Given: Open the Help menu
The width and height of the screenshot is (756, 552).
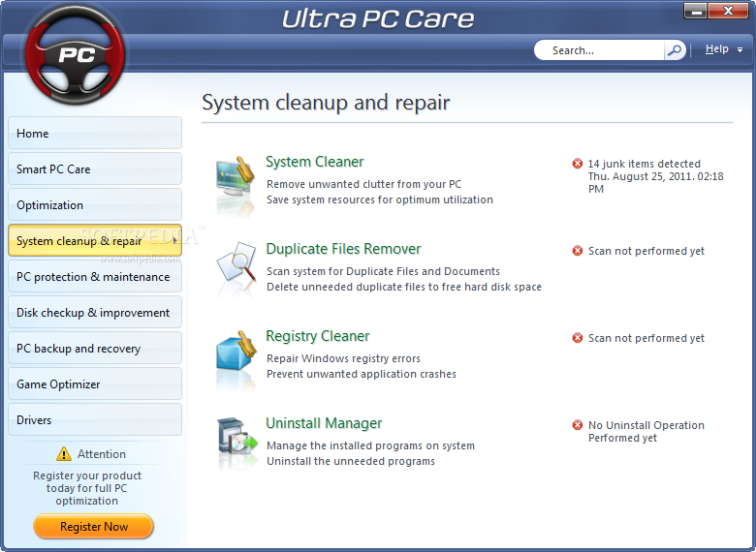Looking at the screenshot, I should click(717, 49).
